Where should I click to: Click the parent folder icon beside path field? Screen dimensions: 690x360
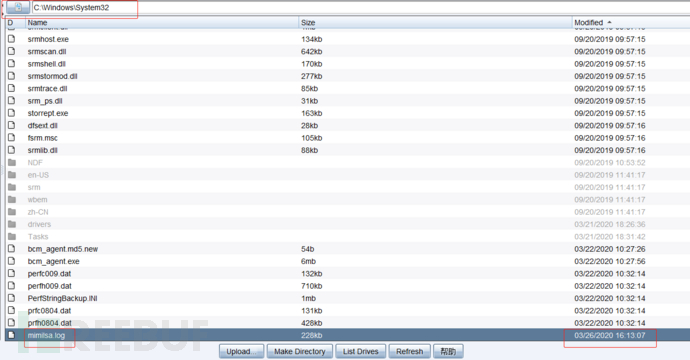[18, 7]
